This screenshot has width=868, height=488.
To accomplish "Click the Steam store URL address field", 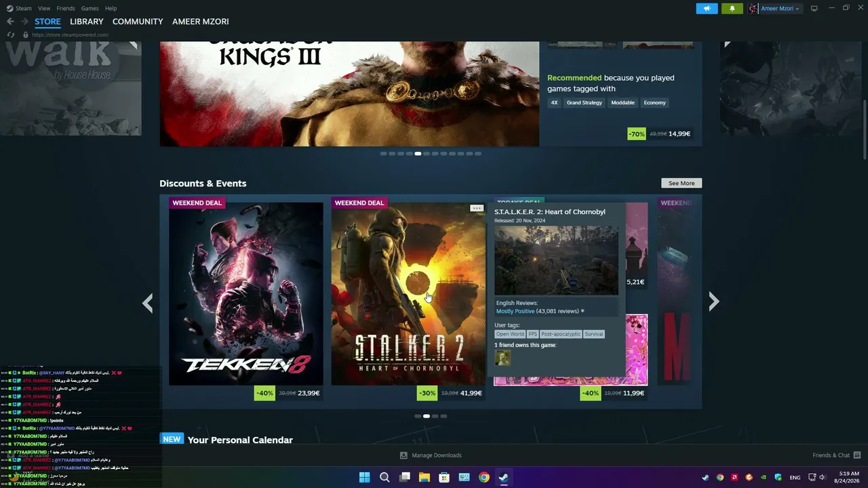I will [70, 35].
